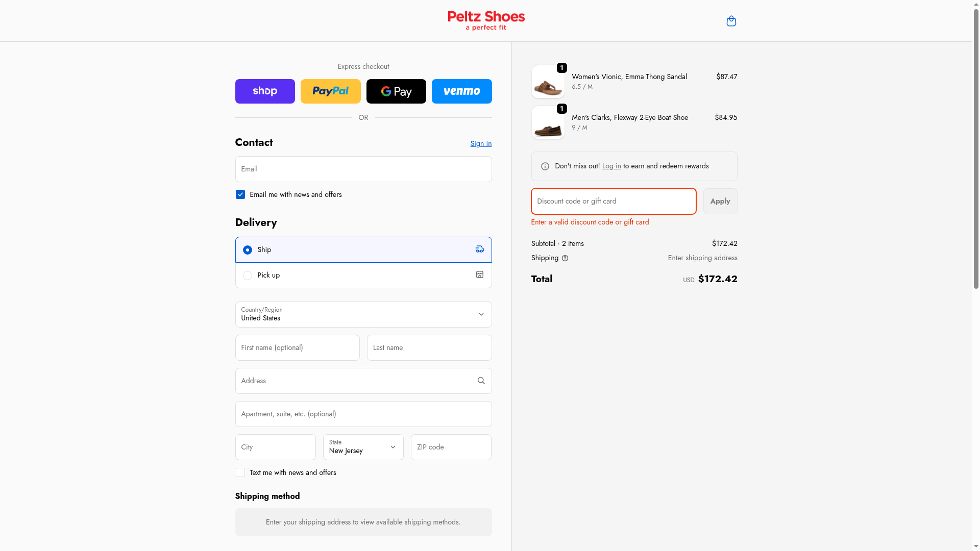Select the Pick up delivery option
The width and height of the screenshot is (980, 551).
(248, 275)
